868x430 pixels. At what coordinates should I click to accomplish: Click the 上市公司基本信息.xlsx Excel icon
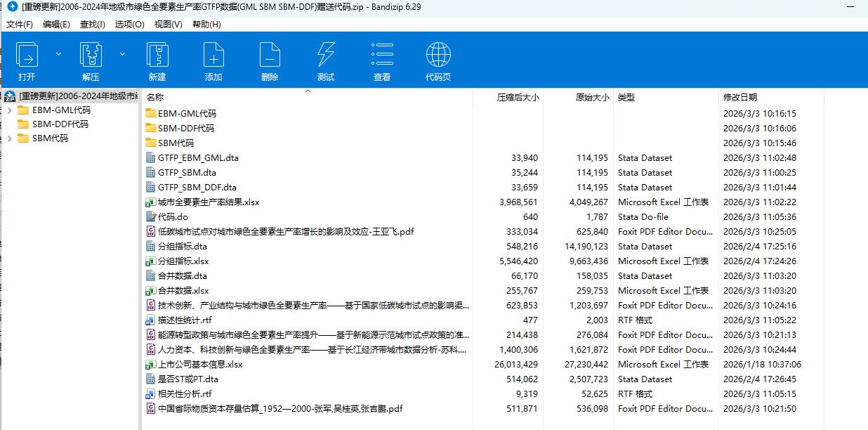click(x=150, y=364)
